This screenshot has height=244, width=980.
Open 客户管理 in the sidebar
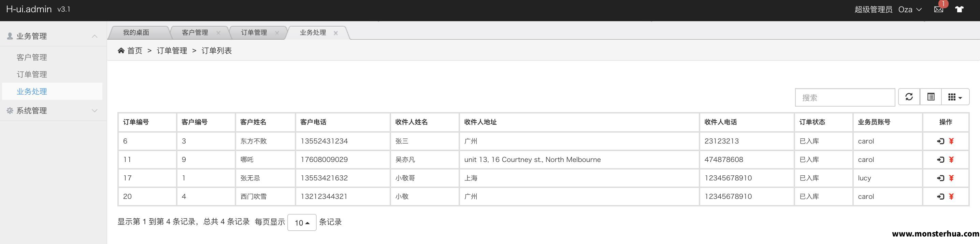coord(32,57)
